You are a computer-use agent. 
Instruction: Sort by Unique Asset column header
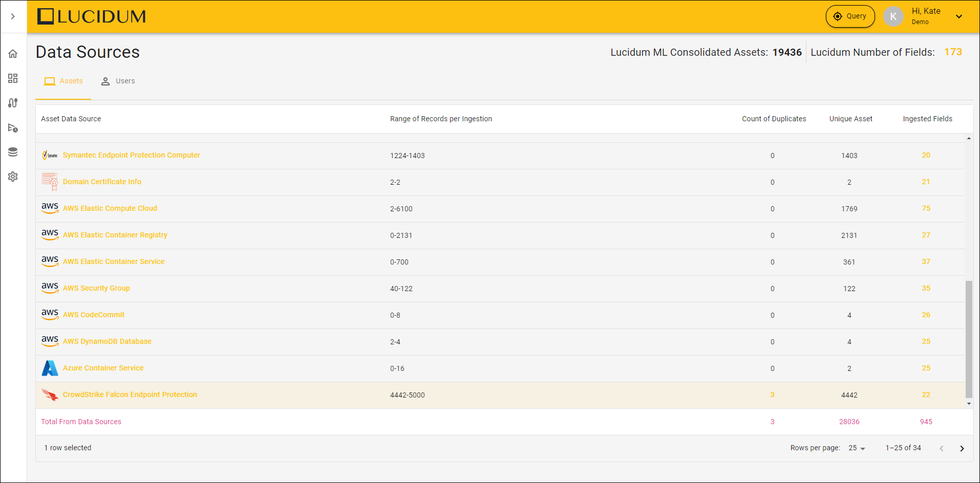(x=850, y=119)
